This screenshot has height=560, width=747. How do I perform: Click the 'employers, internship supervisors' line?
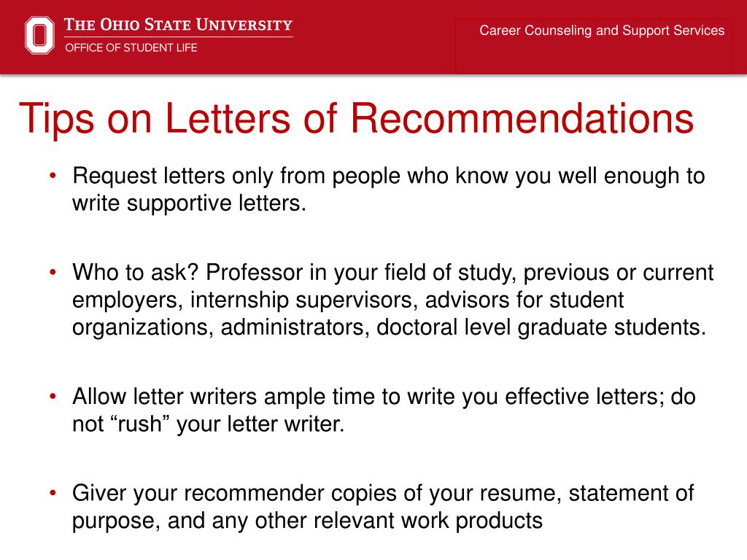[245, 300]
